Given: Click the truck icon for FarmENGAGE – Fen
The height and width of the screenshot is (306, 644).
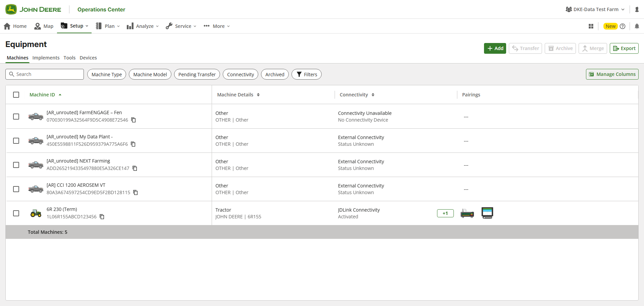Looking at the screenshot, I should pyautogui.click(x=36, y=117).
